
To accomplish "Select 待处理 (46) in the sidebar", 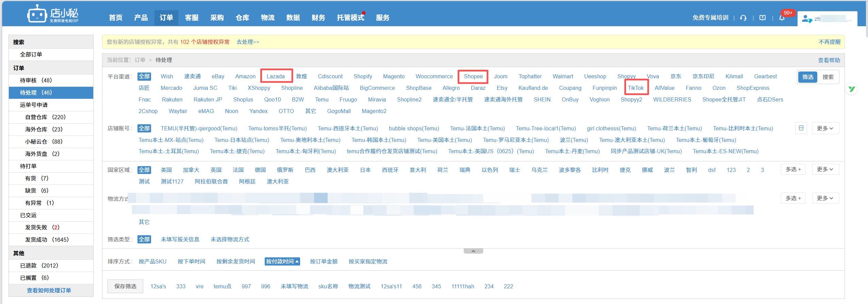I will tap(51, 93).
